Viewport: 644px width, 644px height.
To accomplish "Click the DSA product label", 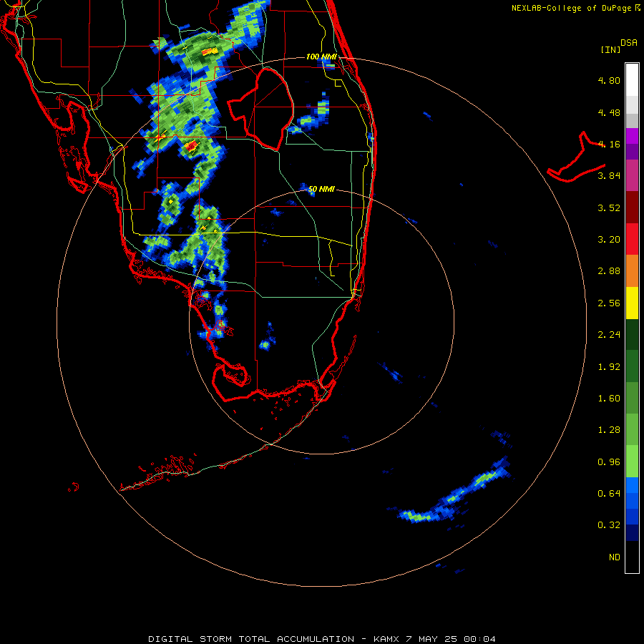I will (629, 43).
